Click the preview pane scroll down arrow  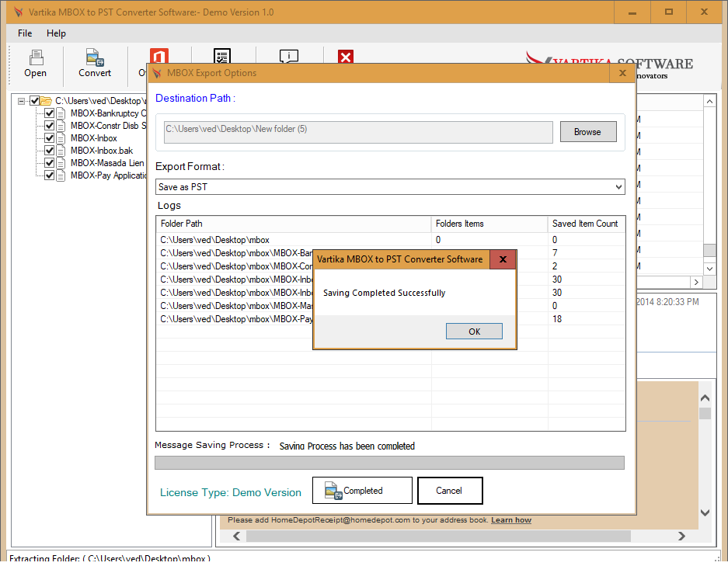(x=705, y=512)
